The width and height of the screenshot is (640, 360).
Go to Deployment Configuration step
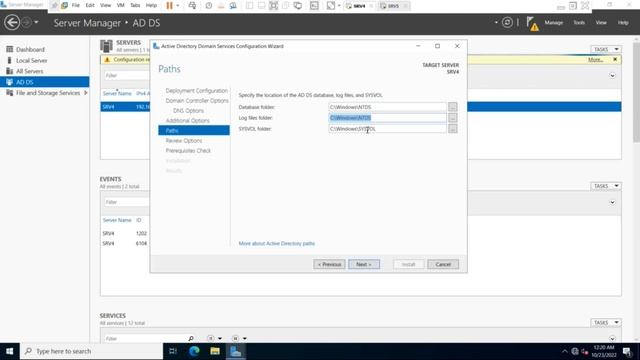pos(197,91)
